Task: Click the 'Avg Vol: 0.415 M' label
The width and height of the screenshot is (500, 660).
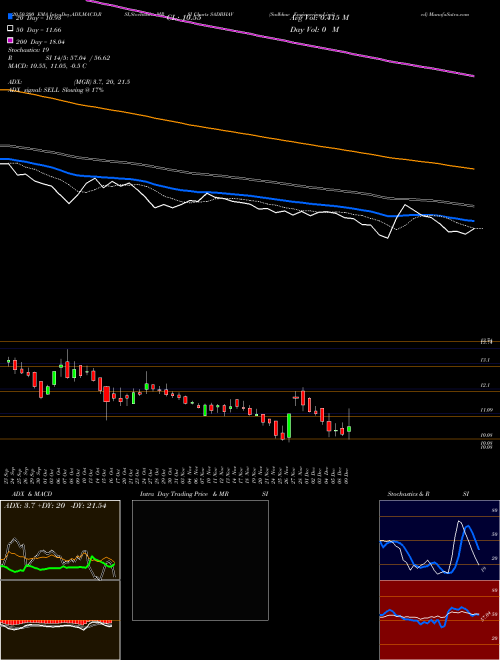Action: pos(319,18)
